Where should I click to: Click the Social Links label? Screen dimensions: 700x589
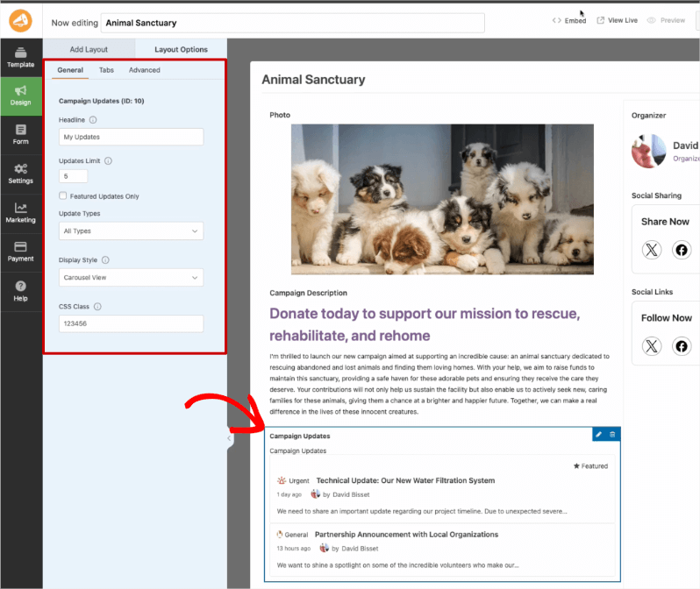(652, 292)
